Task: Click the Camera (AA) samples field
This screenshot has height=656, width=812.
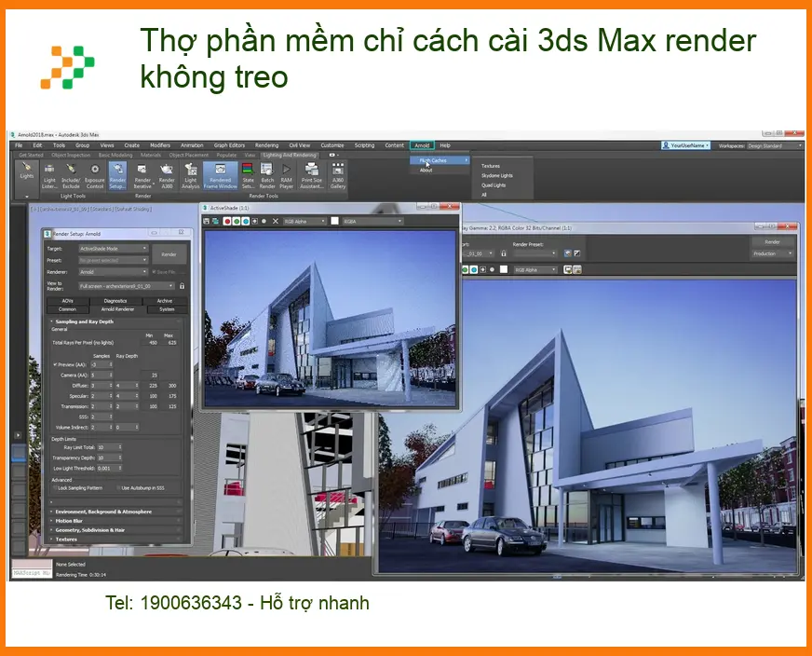Action: [101, 376]
